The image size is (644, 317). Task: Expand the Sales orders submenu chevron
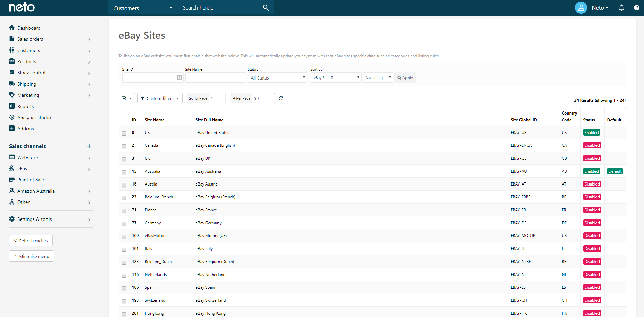[89, 40]
